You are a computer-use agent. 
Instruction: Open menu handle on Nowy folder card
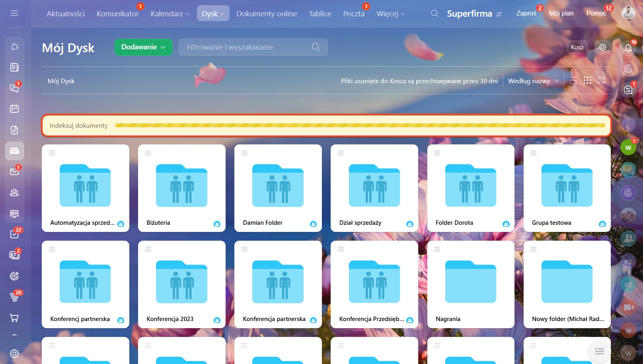pos(533,249)
